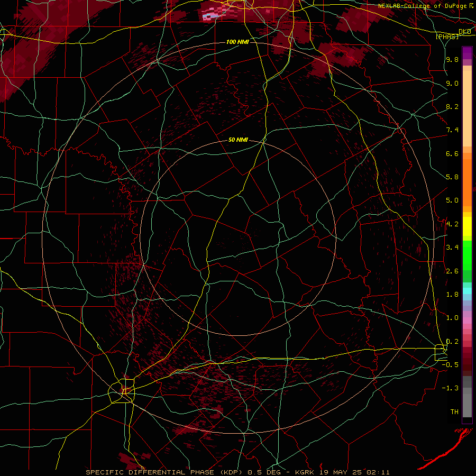476x476 pixels.
Task: Click the 8.2 value on the color scale
Action: coord(452,106)
